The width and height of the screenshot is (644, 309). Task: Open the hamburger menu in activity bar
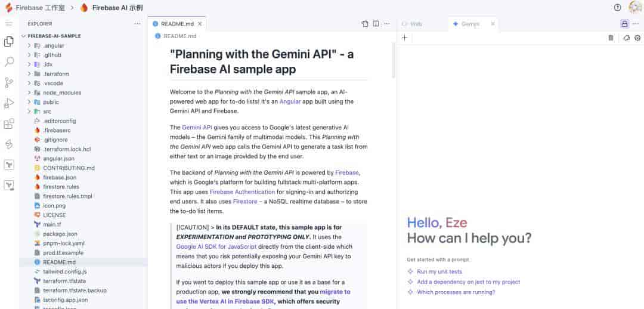8,24
